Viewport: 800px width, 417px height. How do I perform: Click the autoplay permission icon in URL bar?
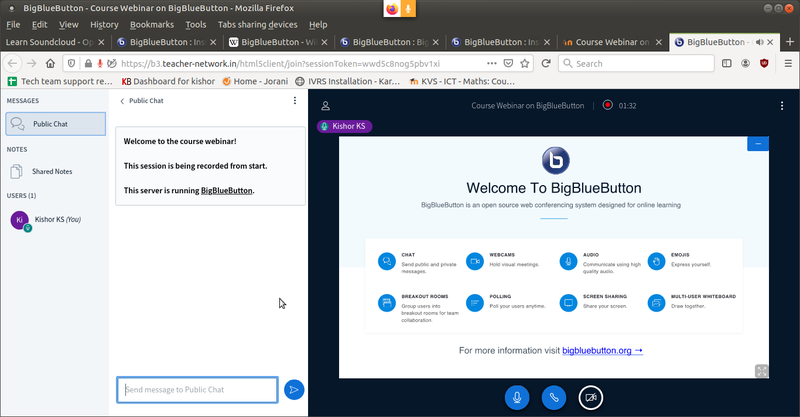point(112,63)
